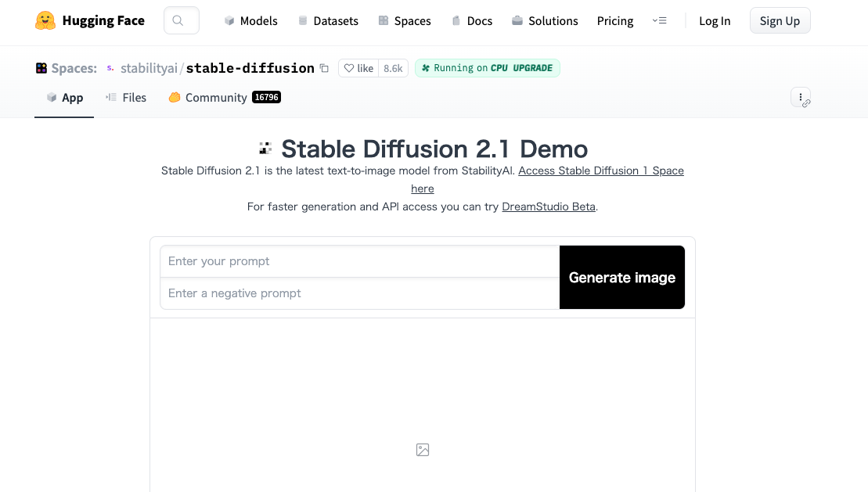Select the Models cube icon in navbar

click(228, 21)
